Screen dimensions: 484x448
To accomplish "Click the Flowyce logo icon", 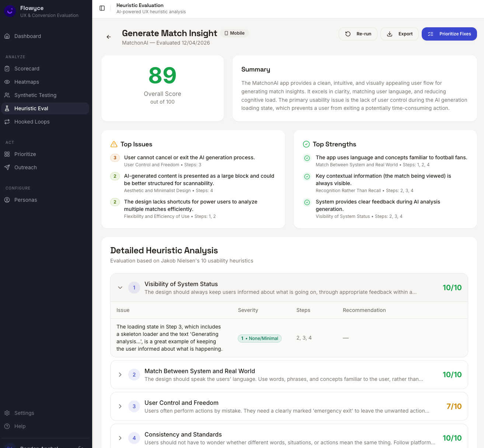I will click(x=10, y=11).
